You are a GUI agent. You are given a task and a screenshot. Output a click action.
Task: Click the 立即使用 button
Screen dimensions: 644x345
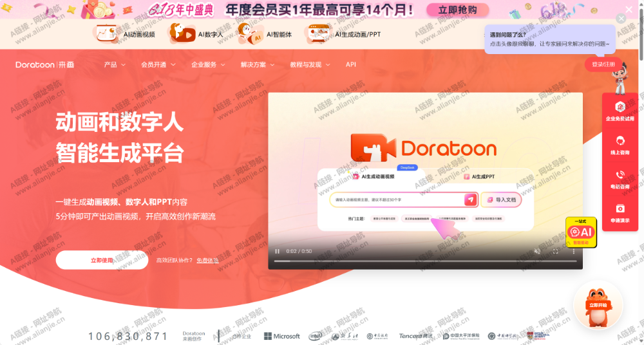click(102, 260)
